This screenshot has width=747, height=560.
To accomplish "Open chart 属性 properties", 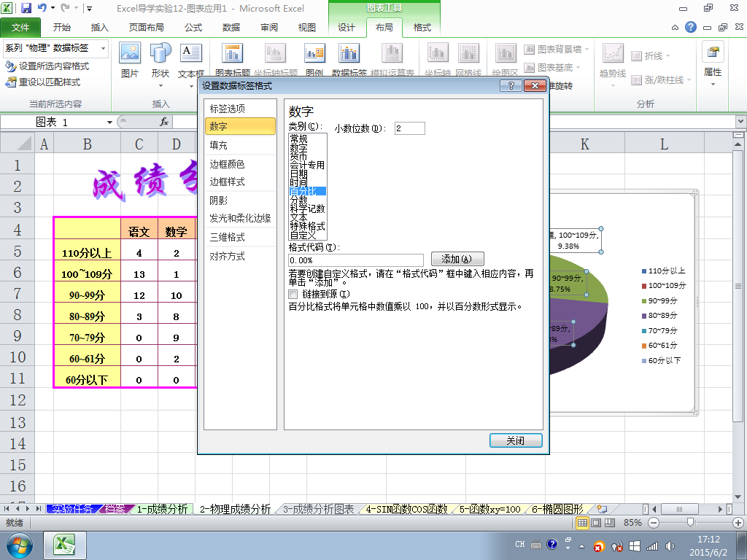I will point(713,63).
